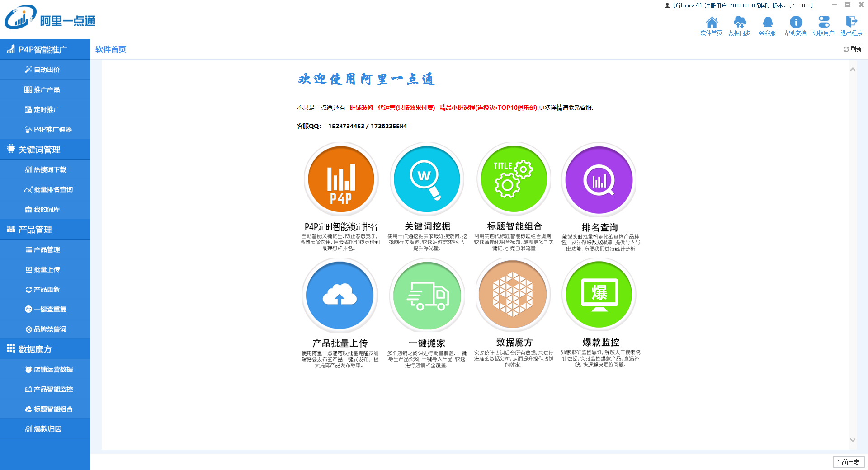Screen dimensions: 868x470
Task: Select 自动出价 in the sidebar
Action: click(45, 70)
